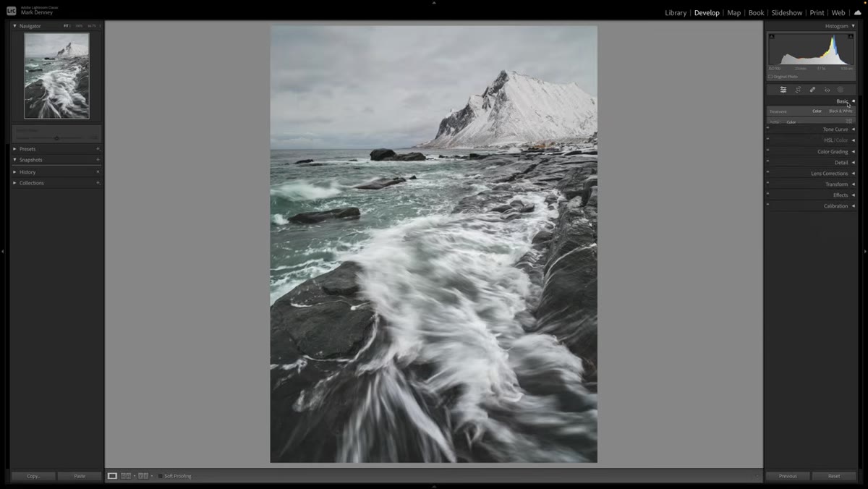Expand the History panel
This screenshot has height=489, width=868.
[x=14, y=172]
